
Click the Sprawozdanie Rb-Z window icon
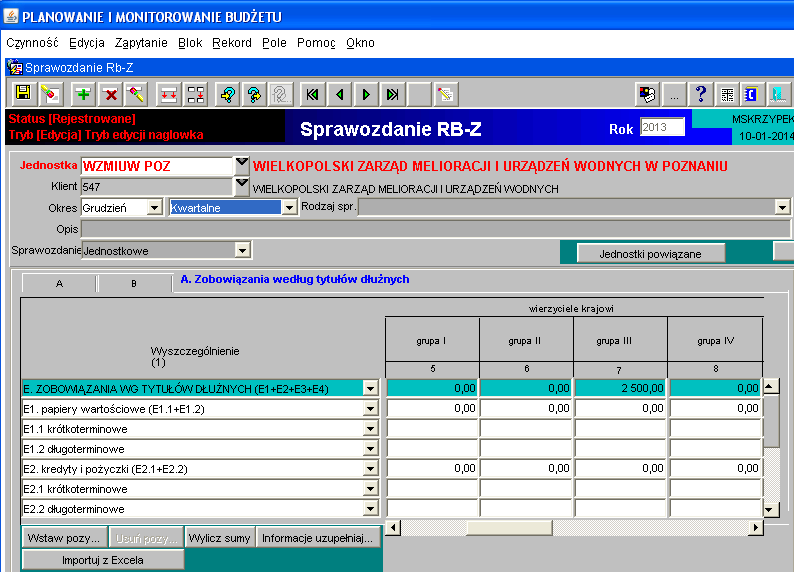coord(15,67)
